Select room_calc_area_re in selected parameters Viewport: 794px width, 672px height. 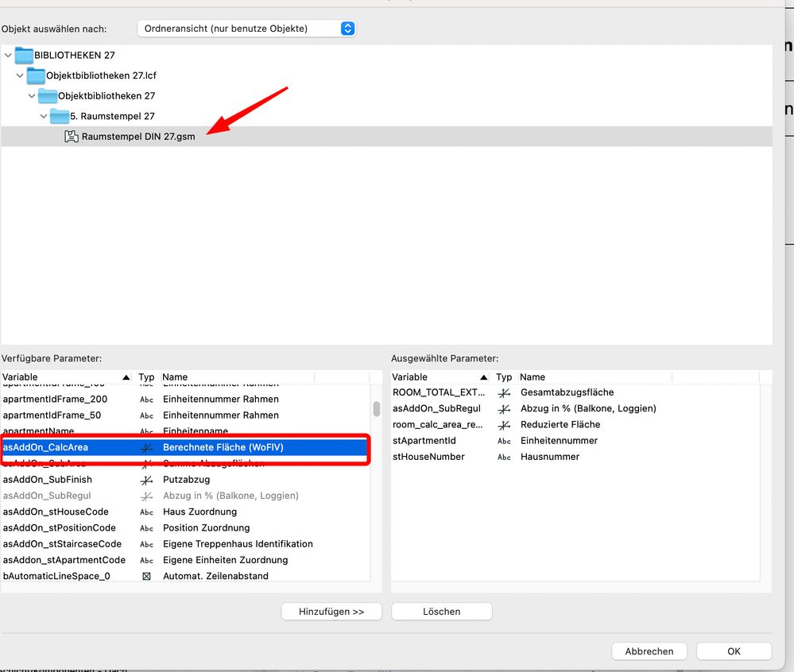pyautogui.click(x=575, y=425)
